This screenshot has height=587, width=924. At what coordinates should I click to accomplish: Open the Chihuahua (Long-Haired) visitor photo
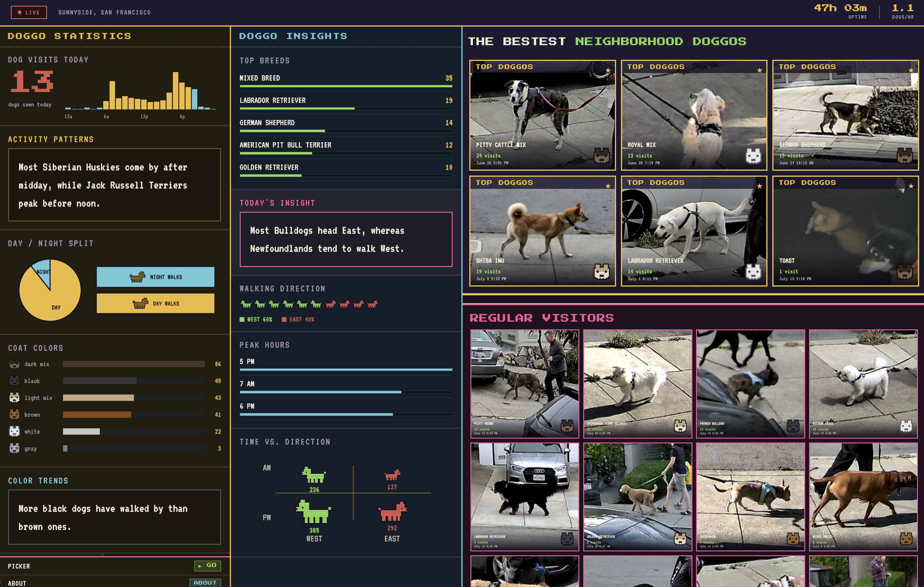pyautogui.click(x=637, y=384)
